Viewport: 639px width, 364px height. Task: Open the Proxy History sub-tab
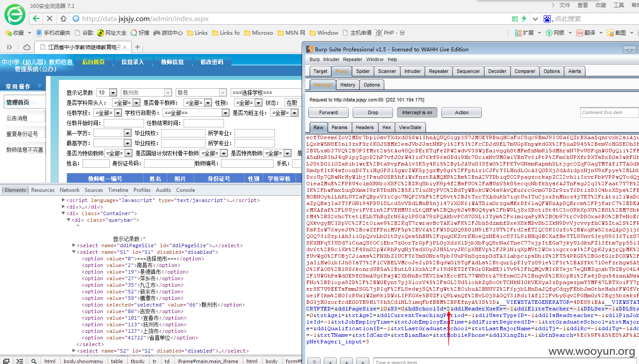pos(347,85)
